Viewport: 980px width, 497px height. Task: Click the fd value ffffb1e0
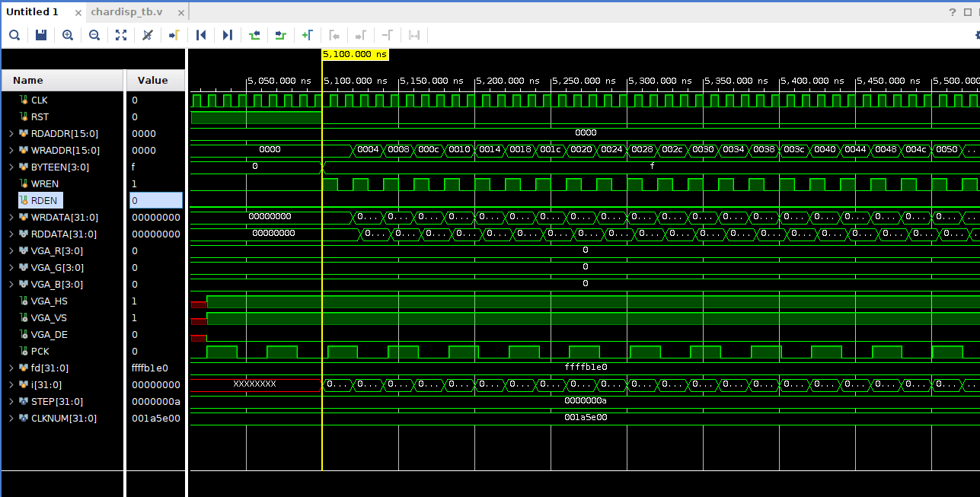coord(149,368)
